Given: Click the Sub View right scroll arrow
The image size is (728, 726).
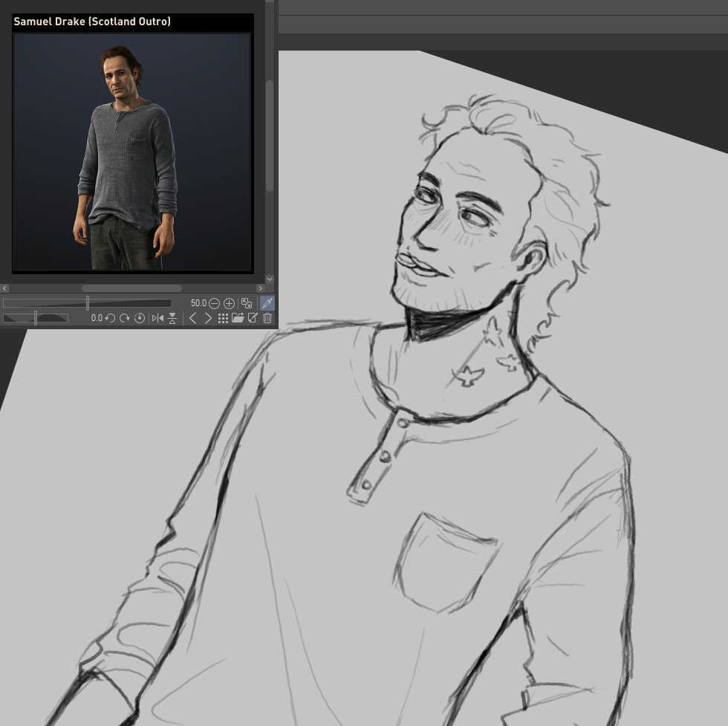Looking at the screenshot, I should 261,288.
